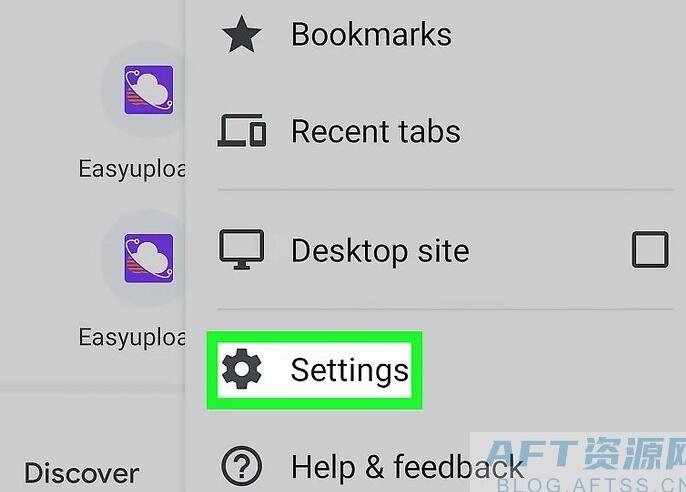Viewport: 686px width, 492px height.
Task: Click the lower Easyupload shortcut label
Action: [x=132, y=338]
